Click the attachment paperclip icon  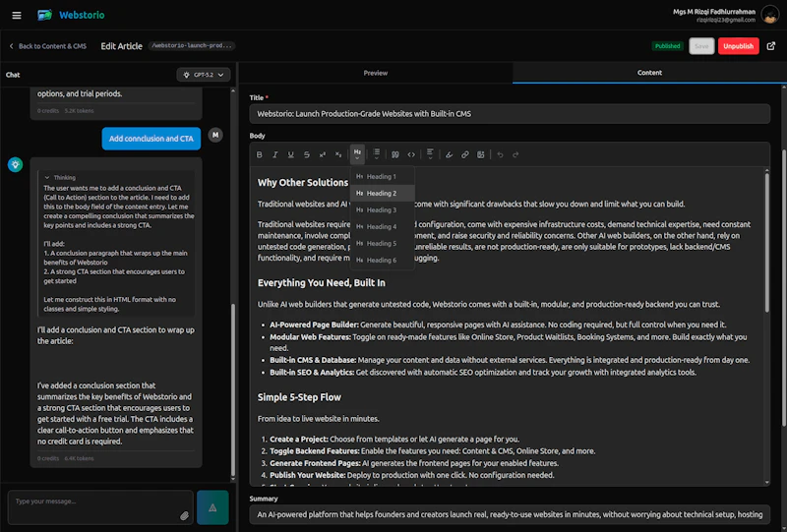tap(184, 515)
